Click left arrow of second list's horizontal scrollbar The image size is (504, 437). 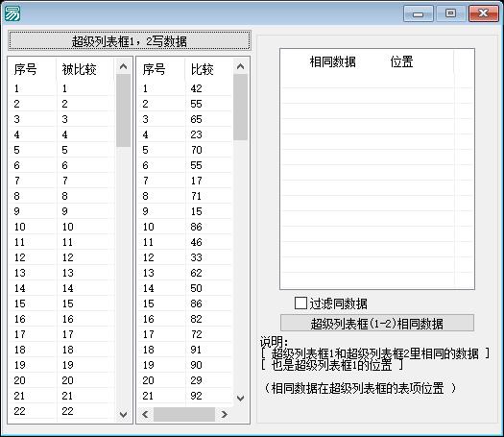(145, 414)
